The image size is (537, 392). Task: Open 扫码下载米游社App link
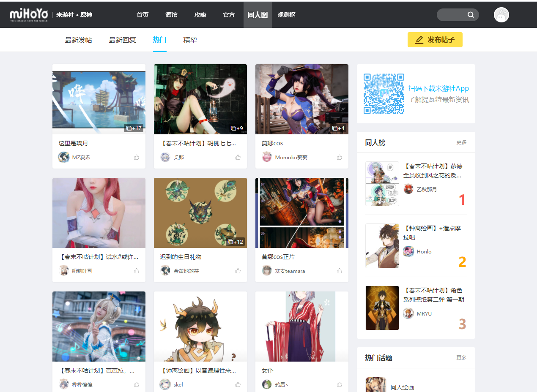(438, 89)
